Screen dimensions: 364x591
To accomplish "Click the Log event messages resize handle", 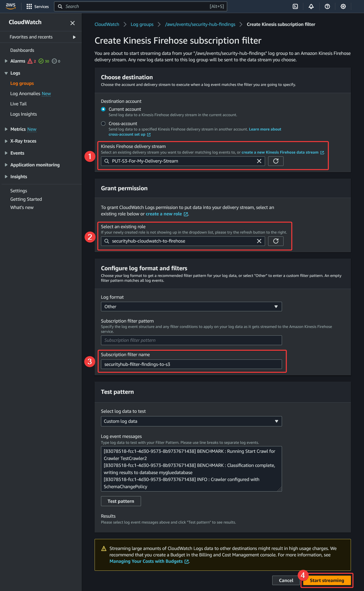I will [x=280, y=489].
